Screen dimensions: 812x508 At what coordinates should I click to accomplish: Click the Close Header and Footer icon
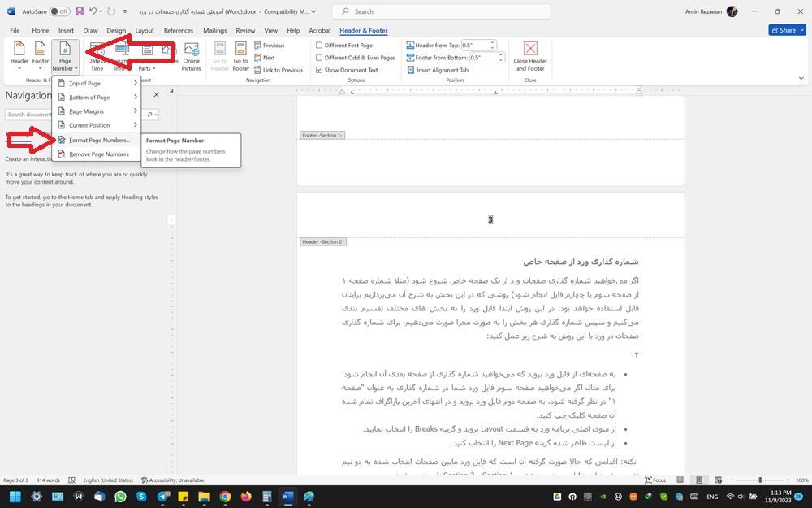click(x=531, y=57)
